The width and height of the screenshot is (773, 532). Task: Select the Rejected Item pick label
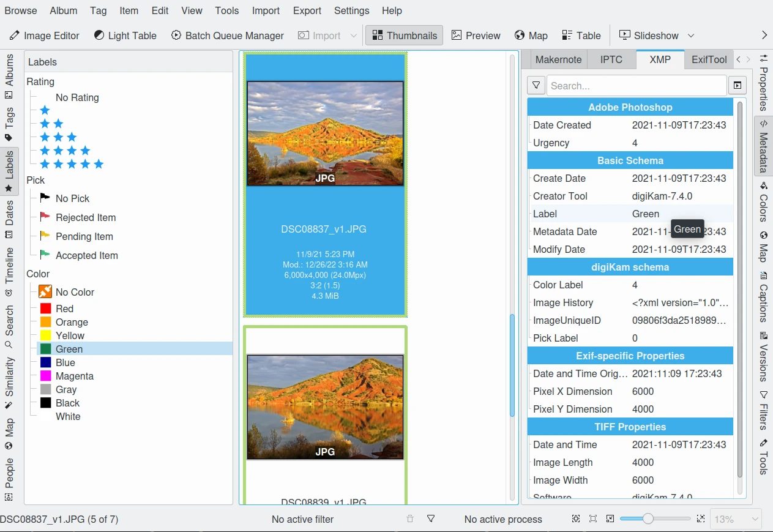click(85, 217)
